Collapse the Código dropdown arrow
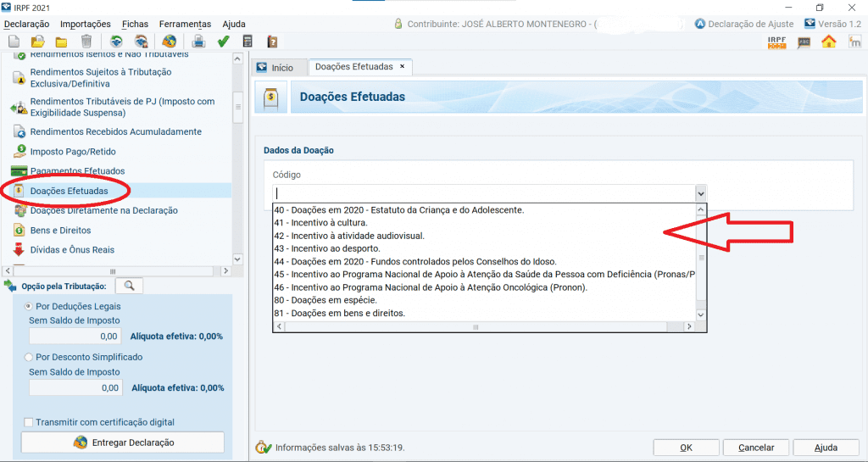The height and width of the screenshot is (462, 868). [701, 193]
